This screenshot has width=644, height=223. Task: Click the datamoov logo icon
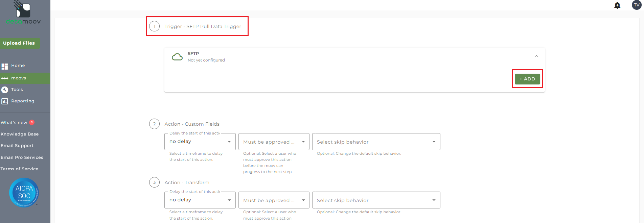(x=23, y=10)
